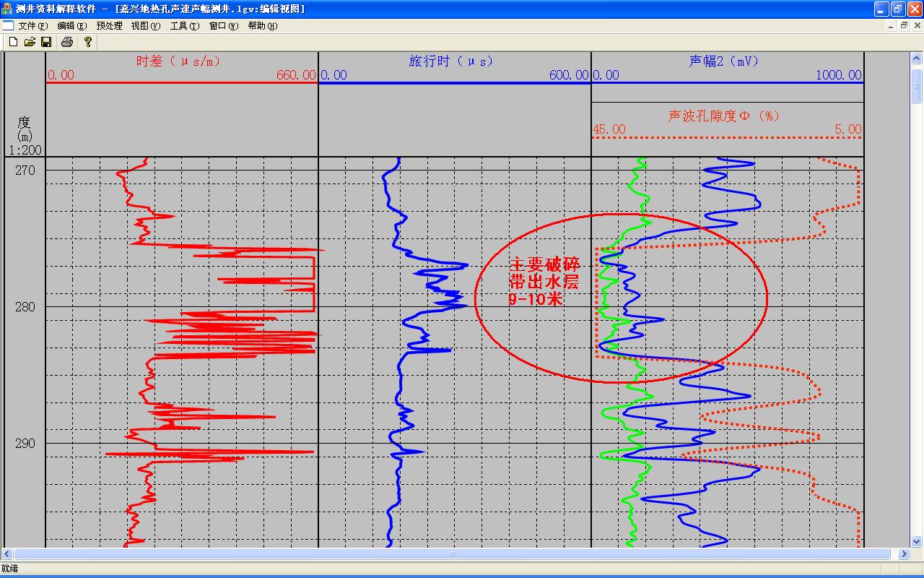Click the Save floppy disk icon

46,42
